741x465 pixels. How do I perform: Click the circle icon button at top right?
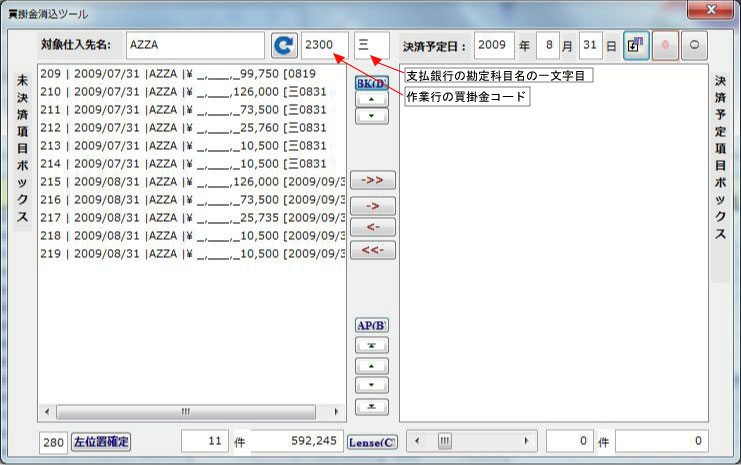point(694,45)
